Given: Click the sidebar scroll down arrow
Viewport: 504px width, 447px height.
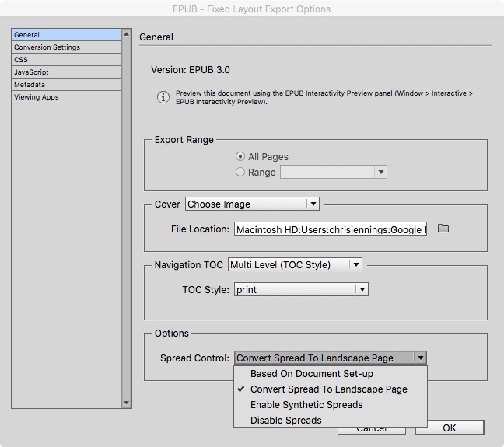Looking at the screenshot, I should coord(127,403).
